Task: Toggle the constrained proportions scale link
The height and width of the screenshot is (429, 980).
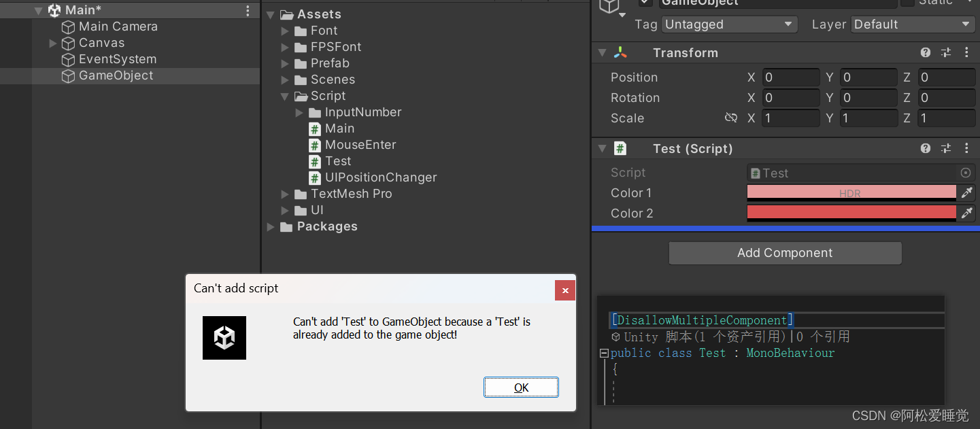Action: (x=731, y=118)
